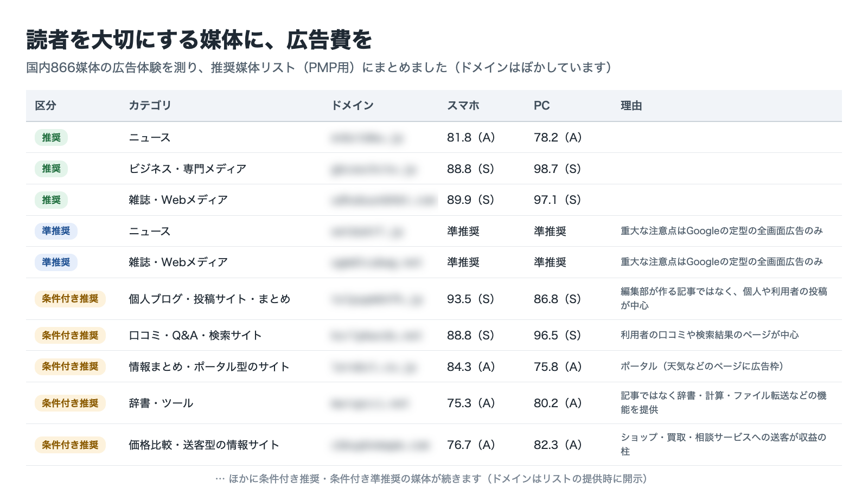This screenshot has width=868, height=488.
Task: Click the スマホ column header
Action: 463,106
